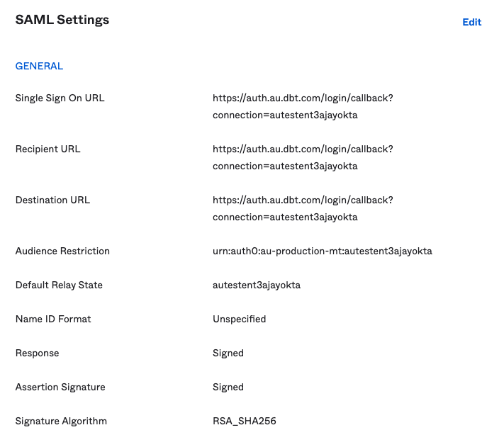Select the Default Relay State label
Screen dimensions: 504x430
(x=59, y=285)
